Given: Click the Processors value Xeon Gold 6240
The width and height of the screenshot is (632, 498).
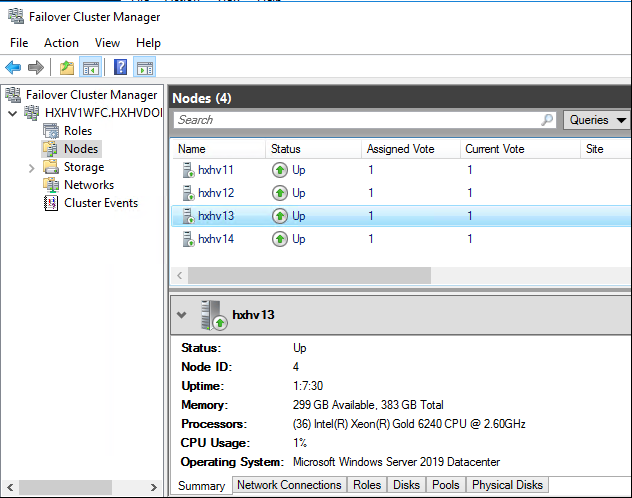Looking at the screenshot, I should tap(409, 424).
